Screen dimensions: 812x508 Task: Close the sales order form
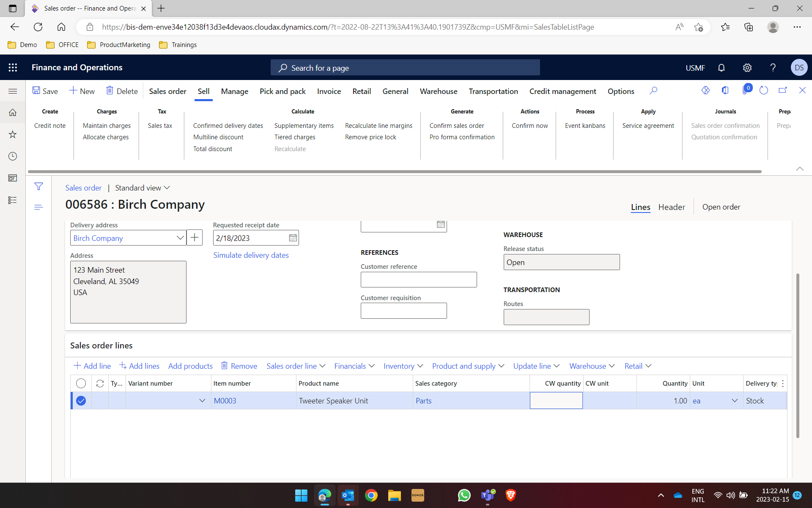pos(802,90)
